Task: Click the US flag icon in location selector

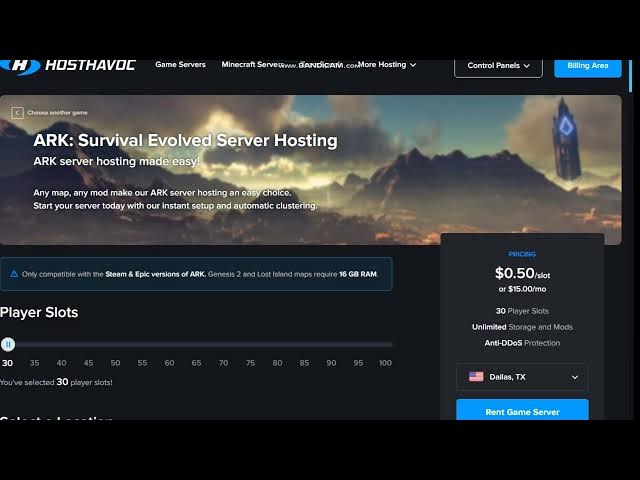Action: 476,377
